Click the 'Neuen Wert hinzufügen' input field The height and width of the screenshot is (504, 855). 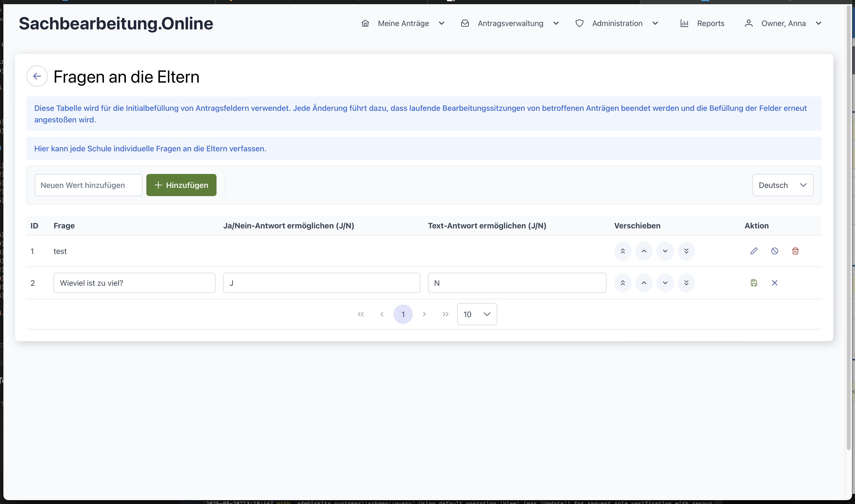pyautogui.click(x=88, y=185)
